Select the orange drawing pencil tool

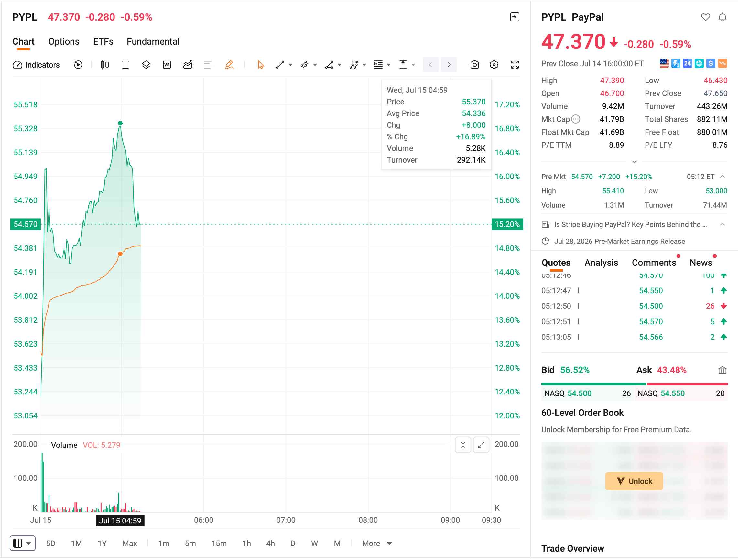[229, 65]
